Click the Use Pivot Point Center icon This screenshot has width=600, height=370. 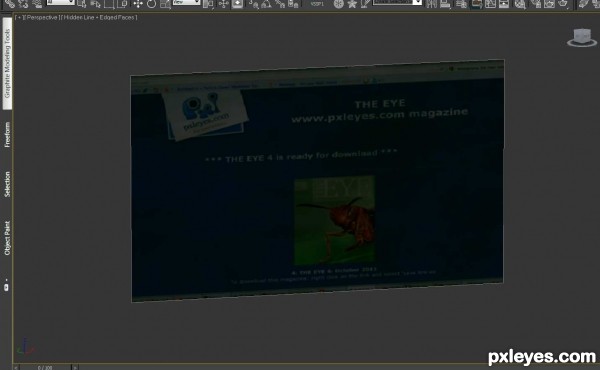(209, 4)
